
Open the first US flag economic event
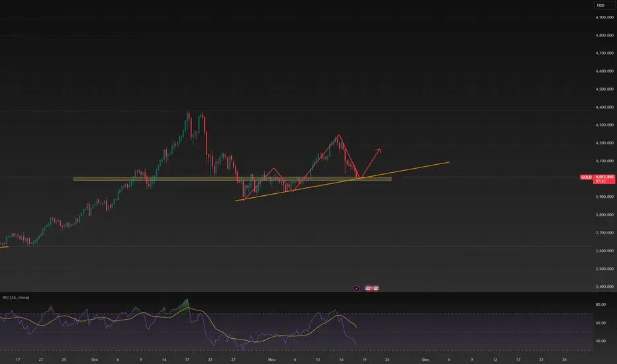pyautogui.click(x=368, y=288)
